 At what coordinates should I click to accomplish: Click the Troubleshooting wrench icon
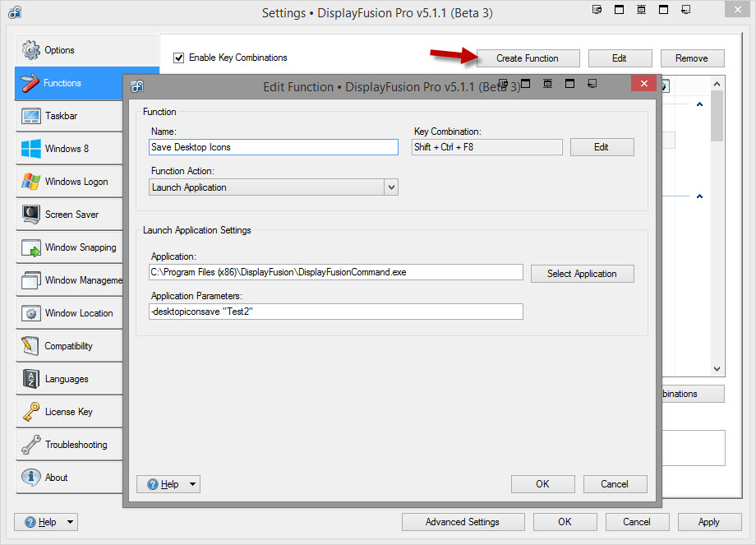[31, 445]
